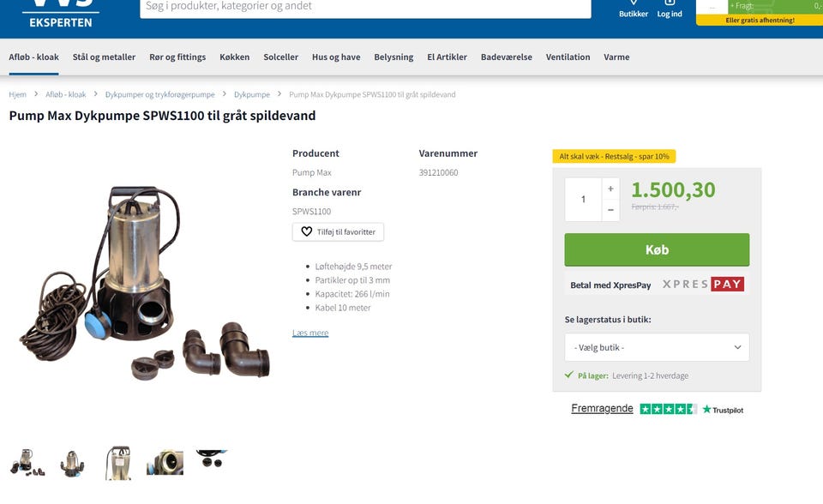Decrease quantity with the minus button
Screen dimensions: 823x504
(x=610, y=210)
